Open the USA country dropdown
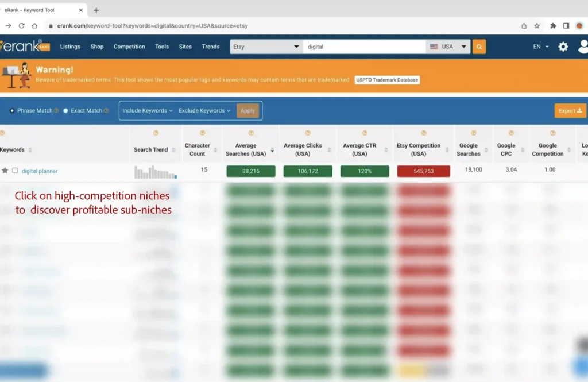588x382 pixels. 448,47
